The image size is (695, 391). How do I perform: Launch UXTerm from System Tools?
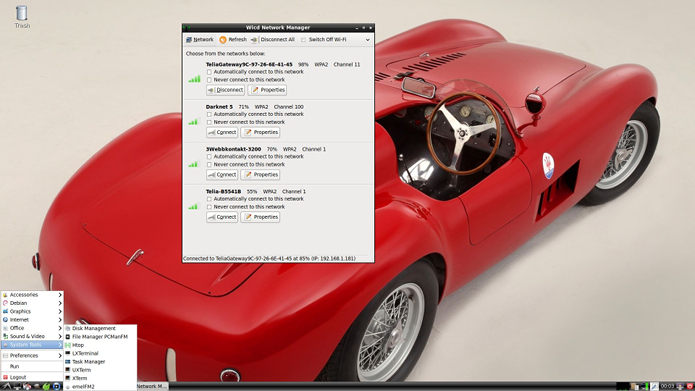tap(100, 370)
